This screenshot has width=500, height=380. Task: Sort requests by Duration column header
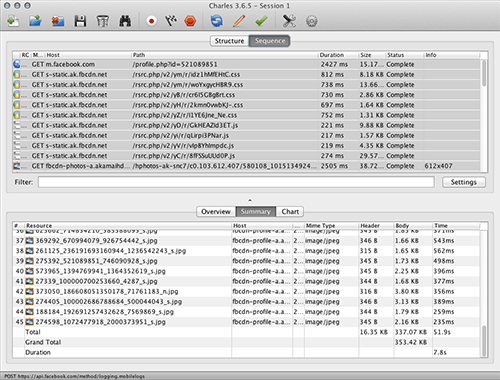[338, 55]
